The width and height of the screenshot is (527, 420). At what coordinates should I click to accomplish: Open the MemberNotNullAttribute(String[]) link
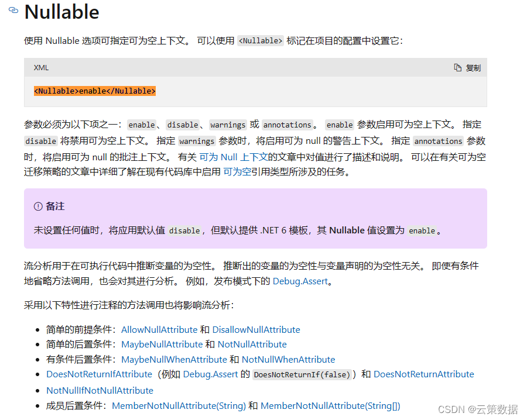(331, 405)
